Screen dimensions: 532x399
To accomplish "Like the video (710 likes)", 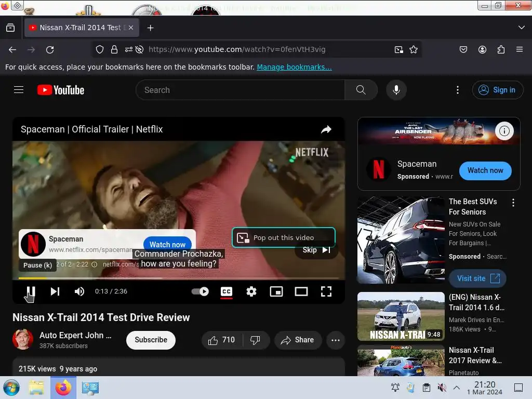I will click(x=221, y=340).
